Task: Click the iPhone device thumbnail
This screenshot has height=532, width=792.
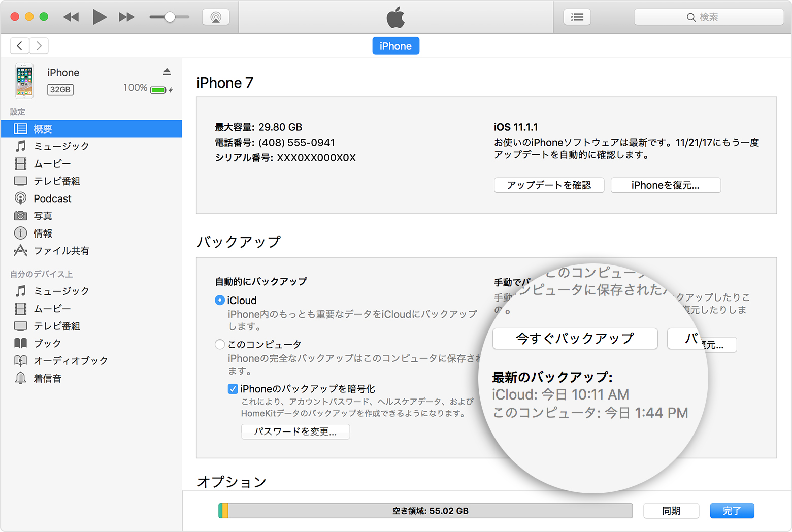Action: 24,81
